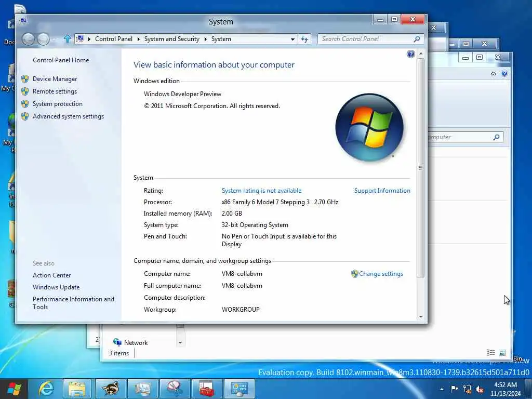The width and height of the screenshot is (532, 399).
Task: Open System protection link
Action: 57,104
